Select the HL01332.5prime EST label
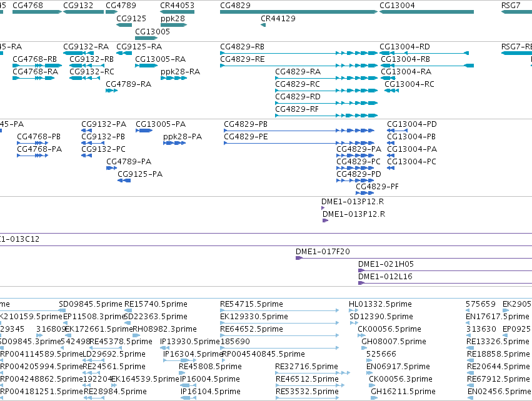The width and height of the screenshot is (532, 401). coord(380,304)
